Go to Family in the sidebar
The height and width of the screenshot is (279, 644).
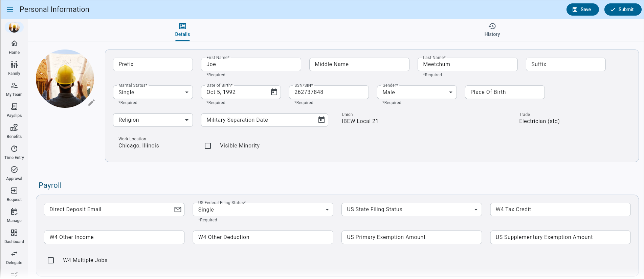click(14, 68)
